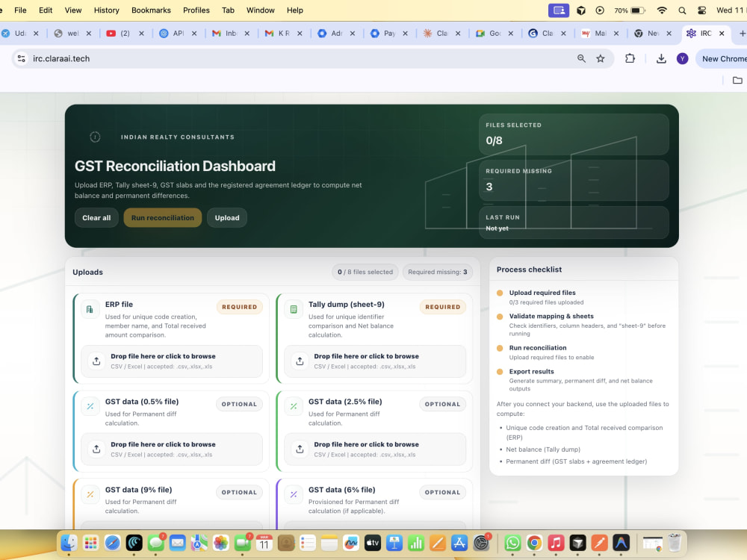Click the Tally dump sheet-9 card icon

(x=294, y=309)
